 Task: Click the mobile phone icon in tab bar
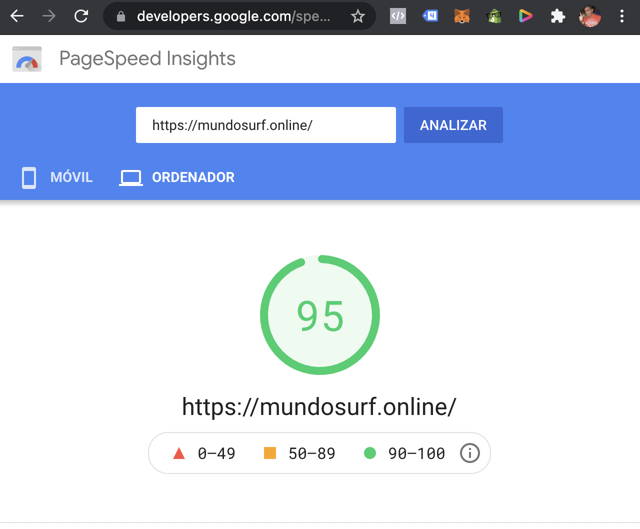[29, 178]
